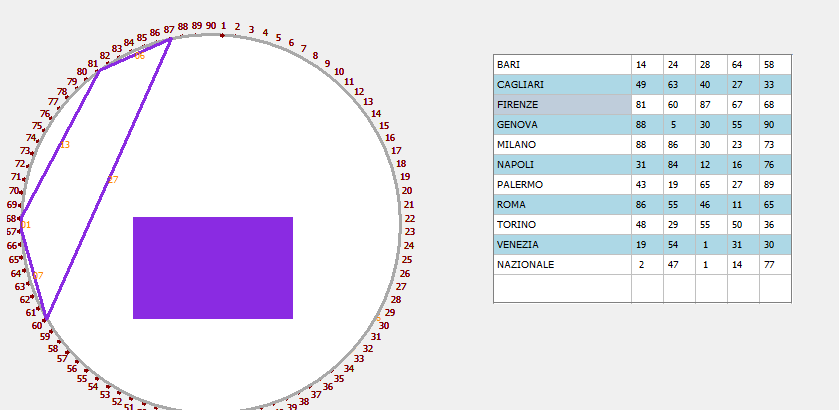Viewport: 839px width, 410px height.
Task: Click number 81 on the circle rim
Action: point(93,64)
